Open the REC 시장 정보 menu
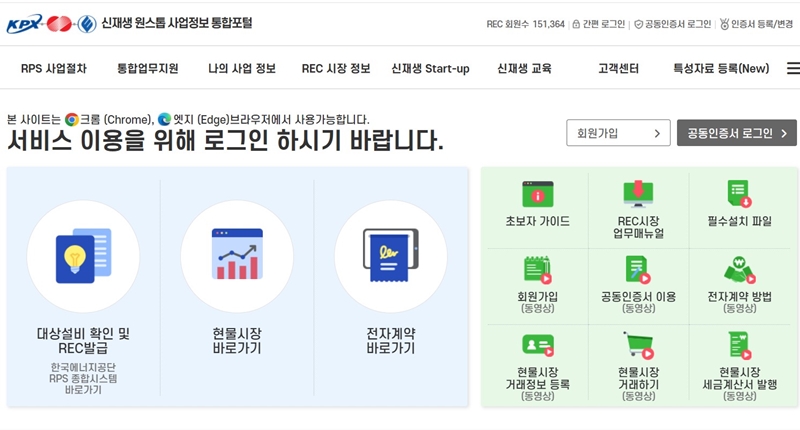 336,68
